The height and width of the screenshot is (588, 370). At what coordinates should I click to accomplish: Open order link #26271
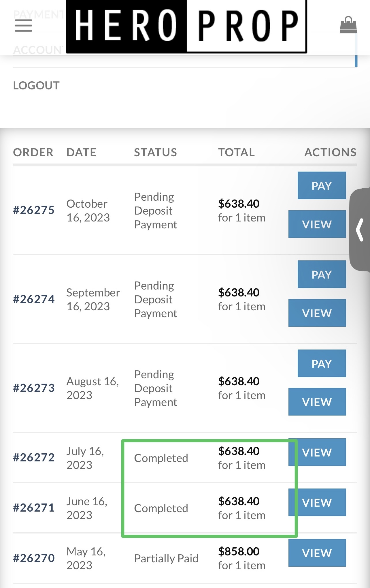[34, 508]
